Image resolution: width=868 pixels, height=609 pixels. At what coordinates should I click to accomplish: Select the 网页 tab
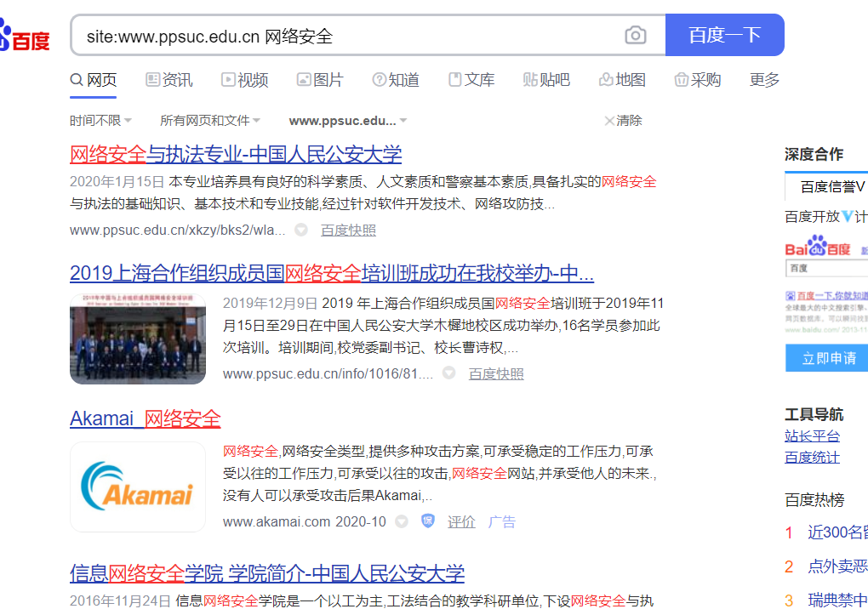pyautogui.click(x=93, y=80)
